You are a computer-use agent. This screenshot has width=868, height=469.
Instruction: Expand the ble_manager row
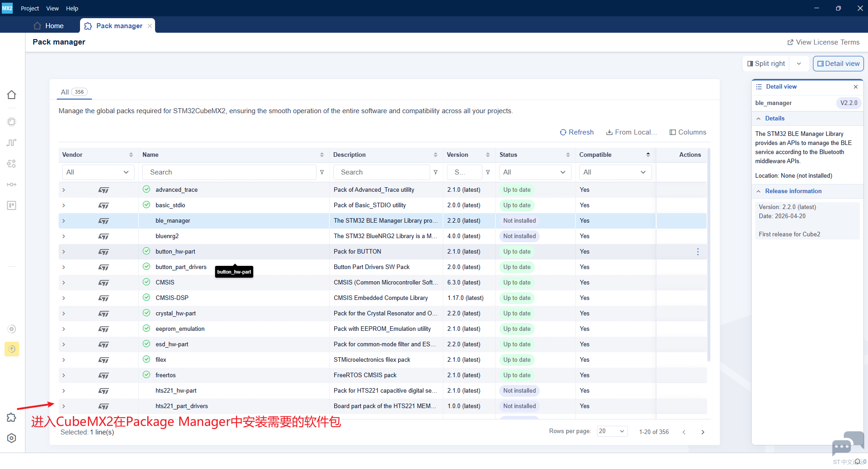coord(64,221)
